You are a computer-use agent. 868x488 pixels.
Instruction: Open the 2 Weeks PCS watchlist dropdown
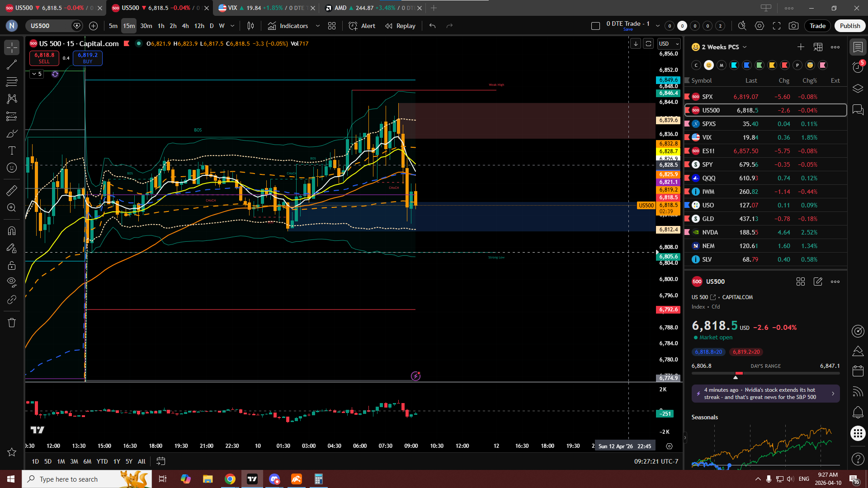pos(724,47)
